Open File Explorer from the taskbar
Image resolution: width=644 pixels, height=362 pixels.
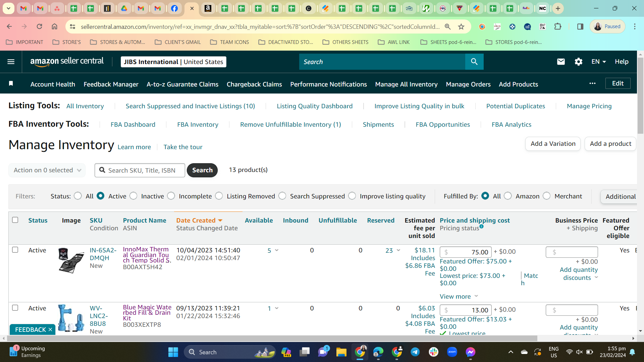click(341, 352)
